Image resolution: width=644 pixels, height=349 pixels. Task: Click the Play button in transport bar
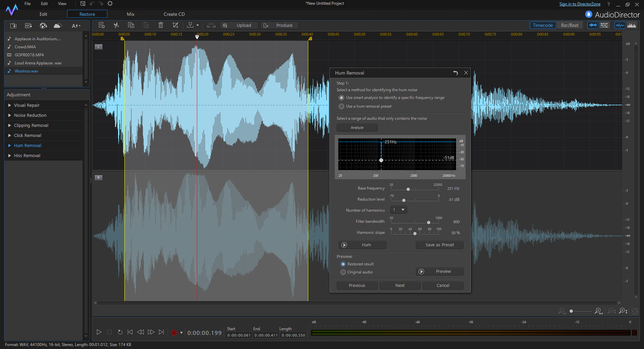[99, 332]
